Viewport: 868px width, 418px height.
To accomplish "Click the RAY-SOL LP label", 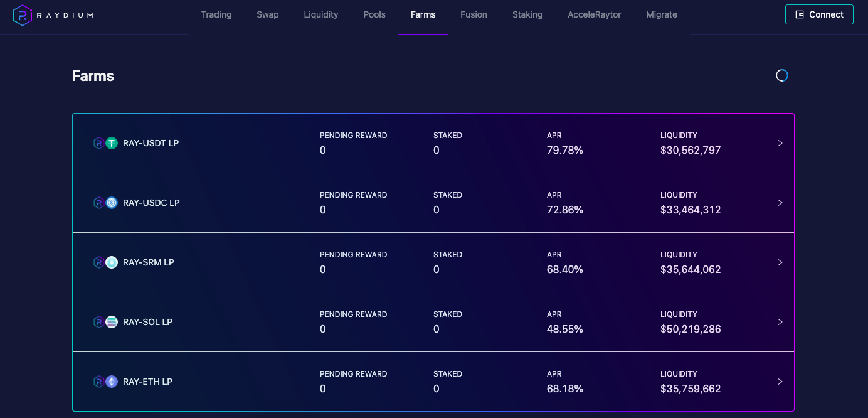I will point(147,322).
